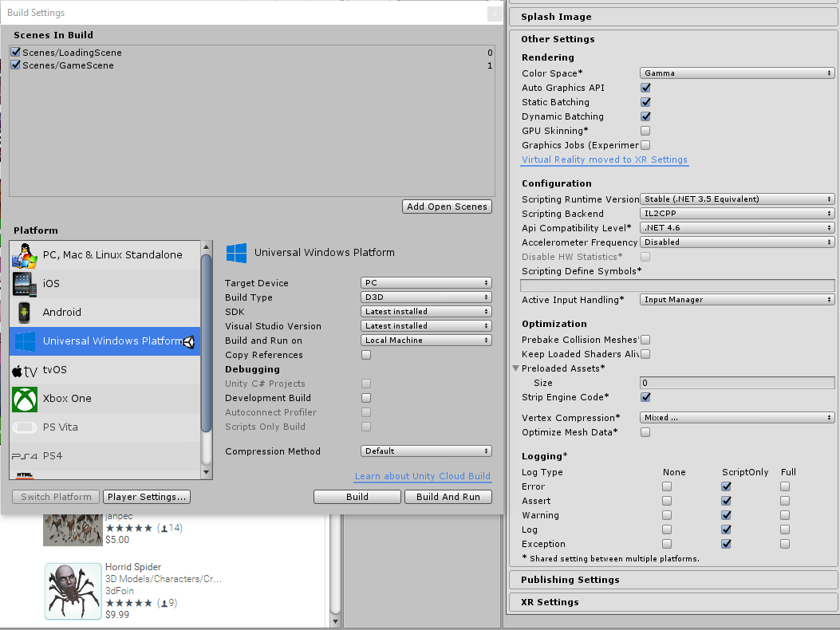Click the Windows logo in platform header
Viewport: 840px width, 630px height.
(236, 253)
